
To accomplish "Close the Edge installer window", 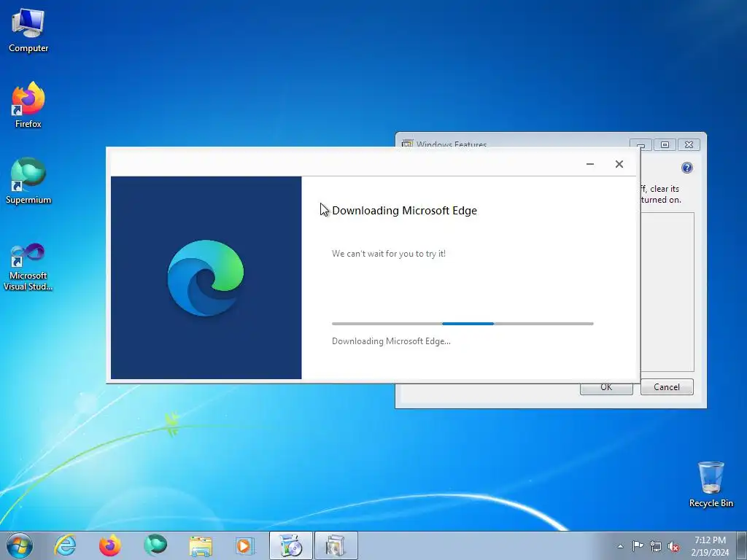I will coord(619,164).
